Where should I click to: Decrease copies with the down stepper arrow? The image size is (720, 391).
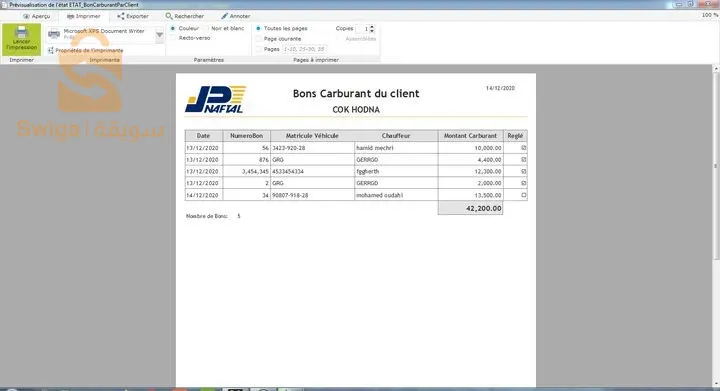click(x=372, y=31)
